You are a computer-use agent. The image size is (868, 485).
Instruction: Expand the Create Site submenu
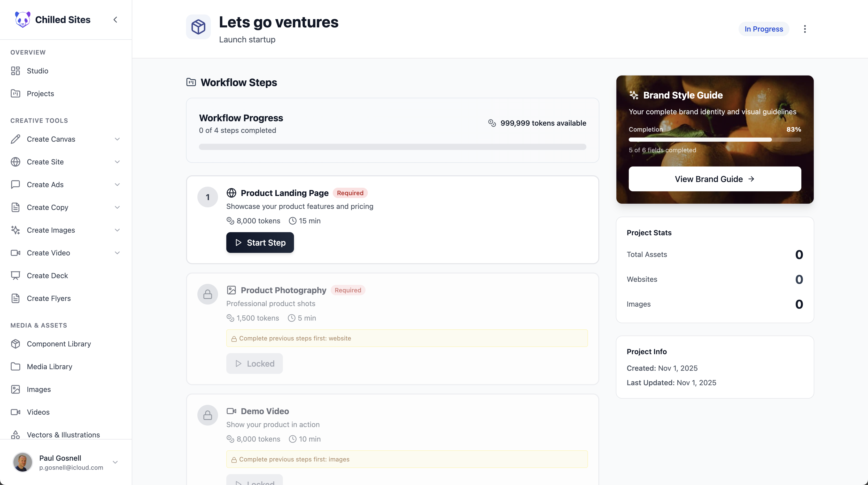117,162
